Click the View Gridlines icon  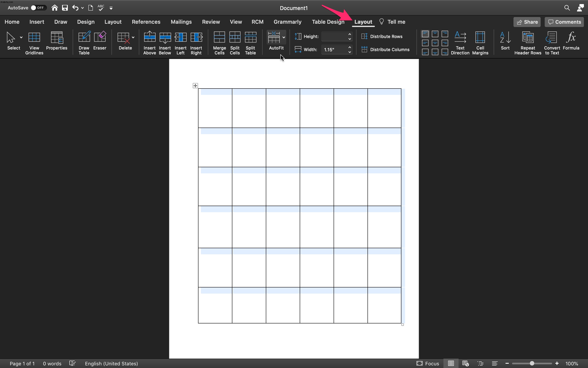coord(34,37)
